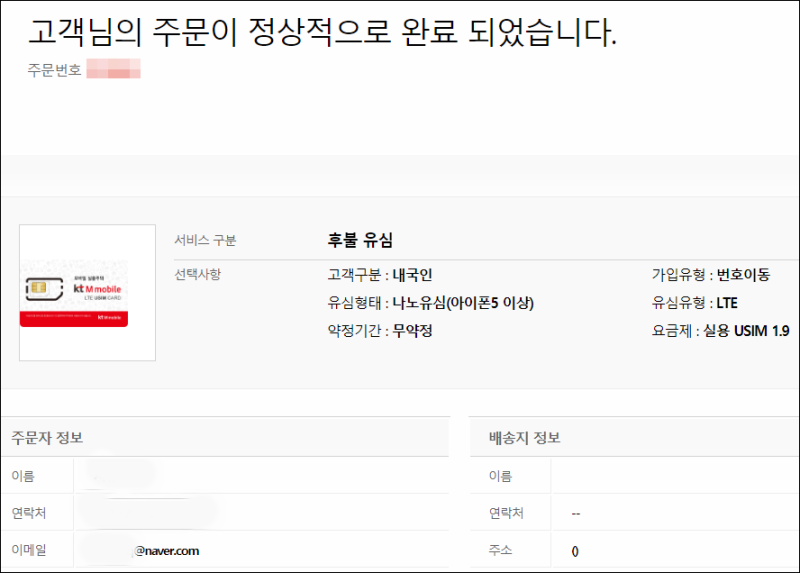Click the 이메일 label
The width and height of the screenshot is (800, 573).
click(x=29, y=550)
